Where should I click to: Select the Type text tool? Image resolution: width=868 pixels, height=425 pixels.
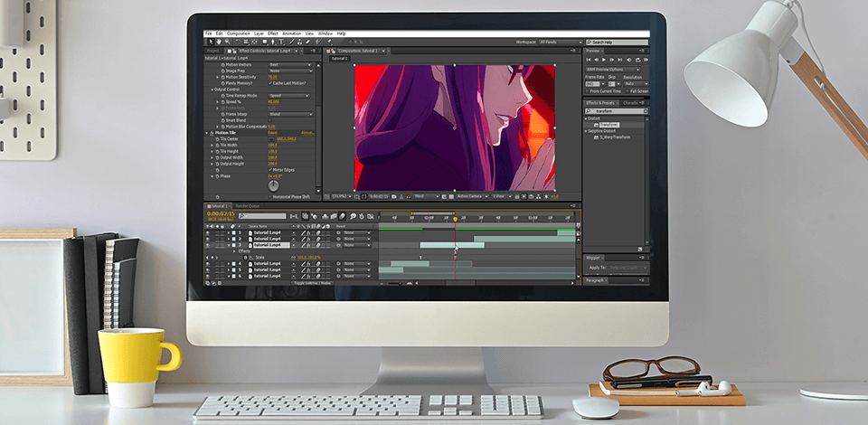click(281, 42)
